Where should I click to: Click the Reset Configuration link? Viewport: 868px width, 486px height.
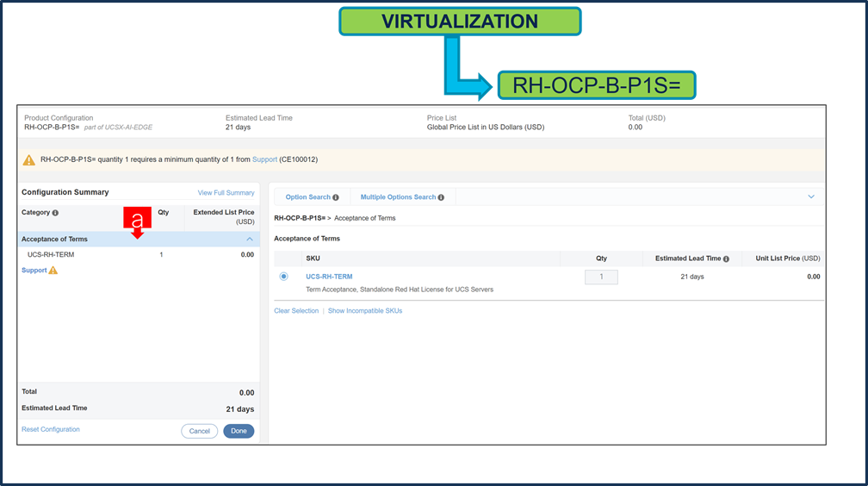click(50, 429)
